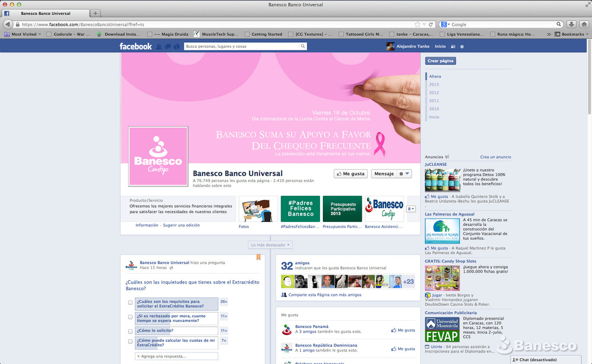
Task: Open Facebook notifications globe icon
Action: 176,47
